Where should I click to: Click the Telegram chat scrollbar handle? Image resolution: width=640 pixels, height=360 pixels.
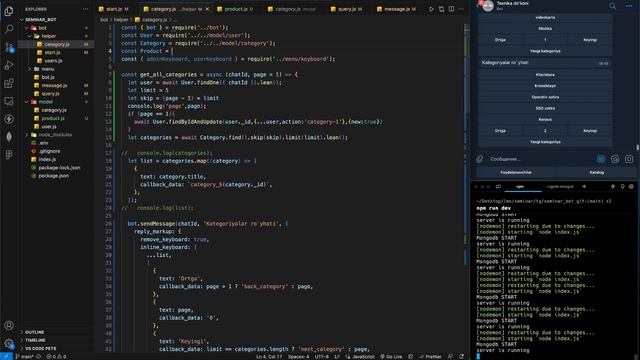pos(638,147)
